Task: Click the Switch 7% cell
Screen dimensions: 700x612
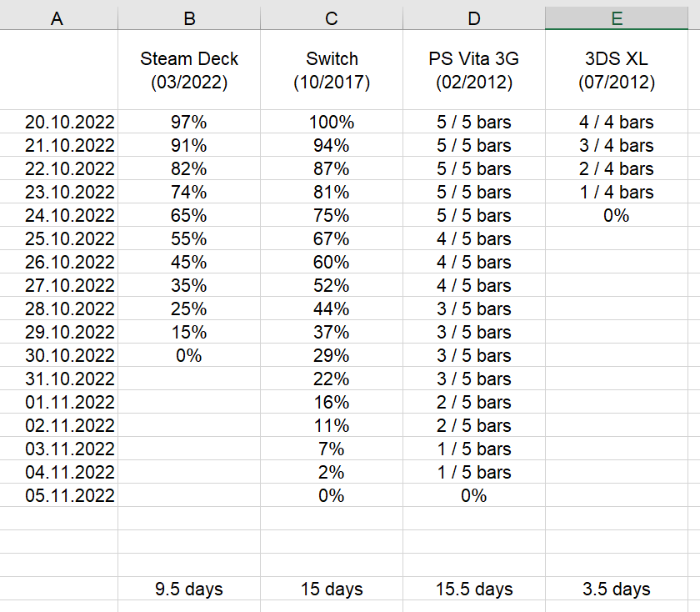Action: coord(332,449)
